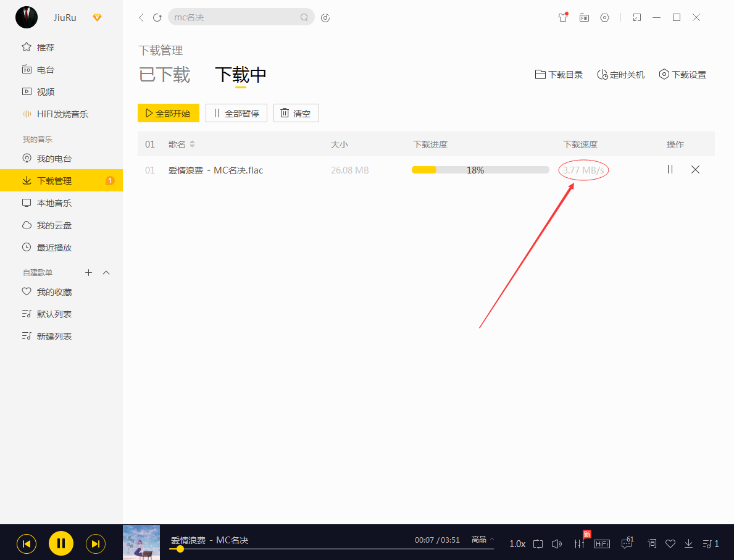The width and height of the screenshot is (734, 560).
Task: Click the 00:07 / 03:51 time display
Action: coord(437,540)
